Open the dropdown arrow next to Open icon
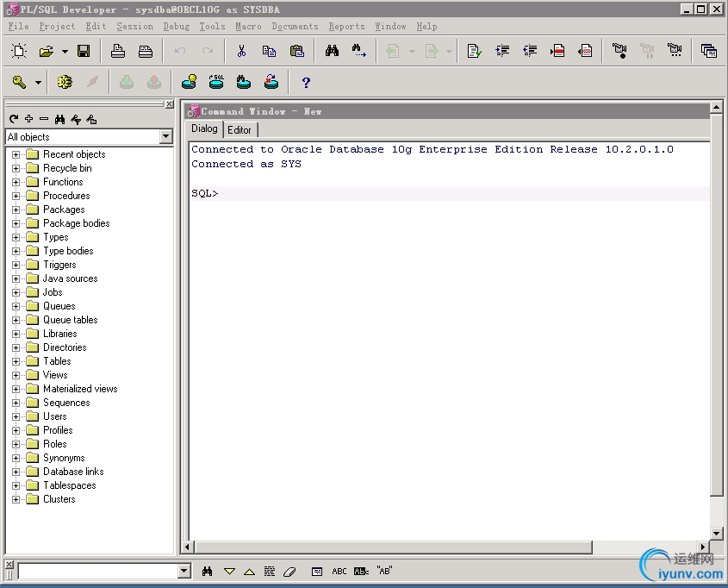 pos(65,51)
